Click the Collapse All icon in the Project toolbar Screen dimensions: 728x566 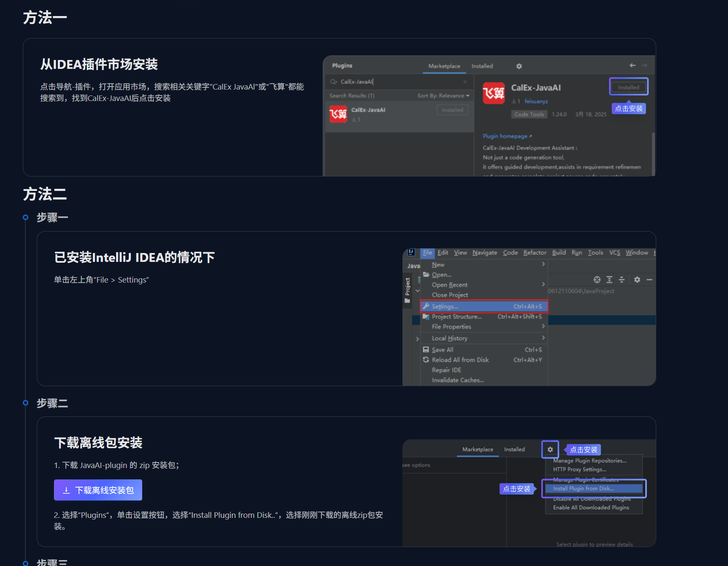(622, 280)
